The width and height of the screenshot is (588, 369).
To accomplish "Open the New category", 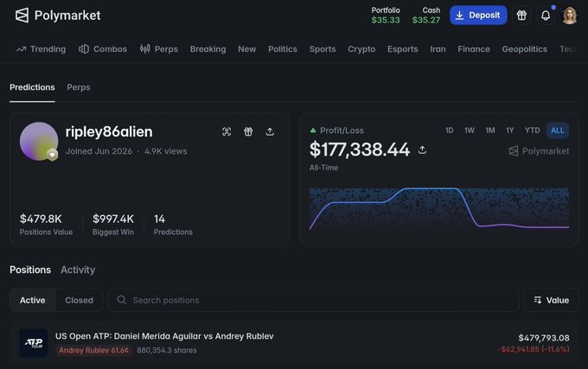I will [x=246, y=49].
